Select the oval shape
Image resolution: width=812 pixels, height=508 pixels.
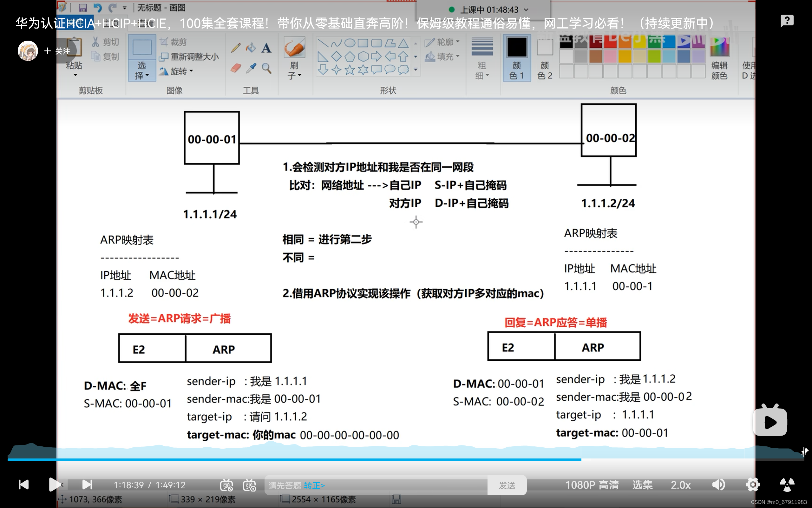coord(350,43)
